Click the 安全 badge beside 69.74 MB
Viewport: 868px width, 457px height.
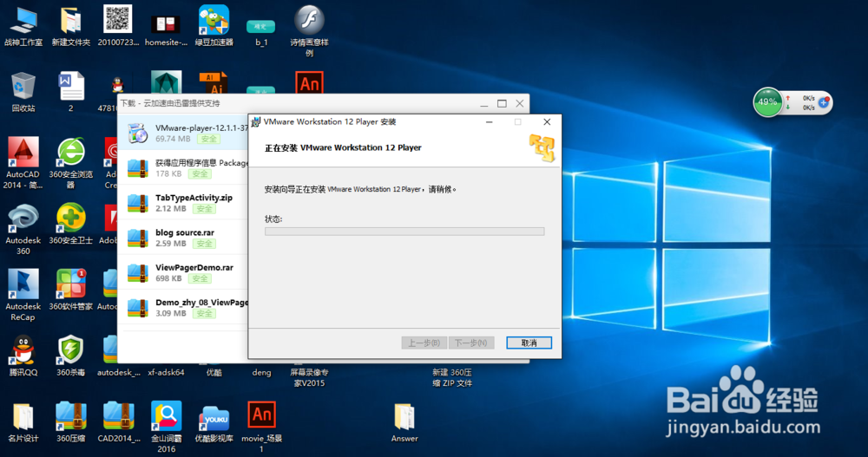point(208,139)
